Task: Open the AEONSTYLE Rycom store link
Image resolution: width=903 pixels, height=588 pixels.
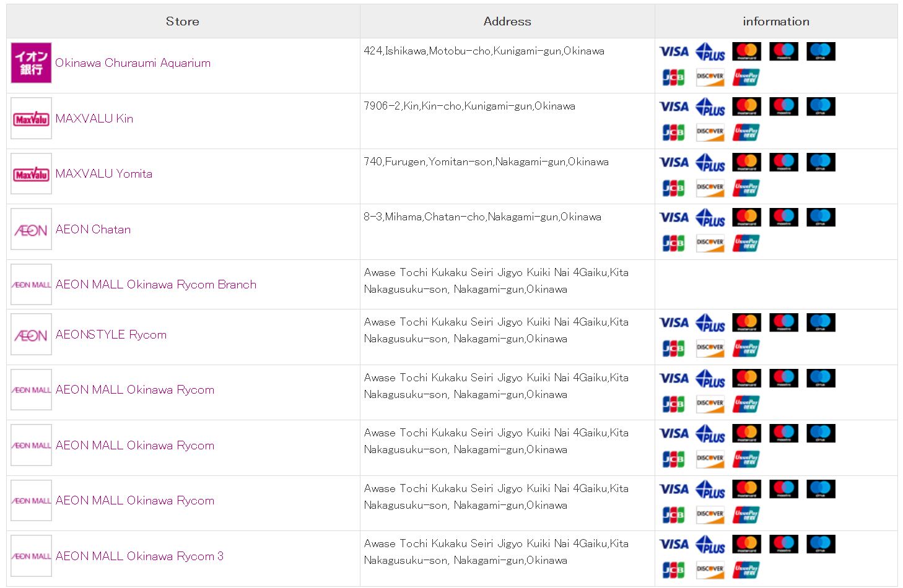Action: (x=111, y=335)
